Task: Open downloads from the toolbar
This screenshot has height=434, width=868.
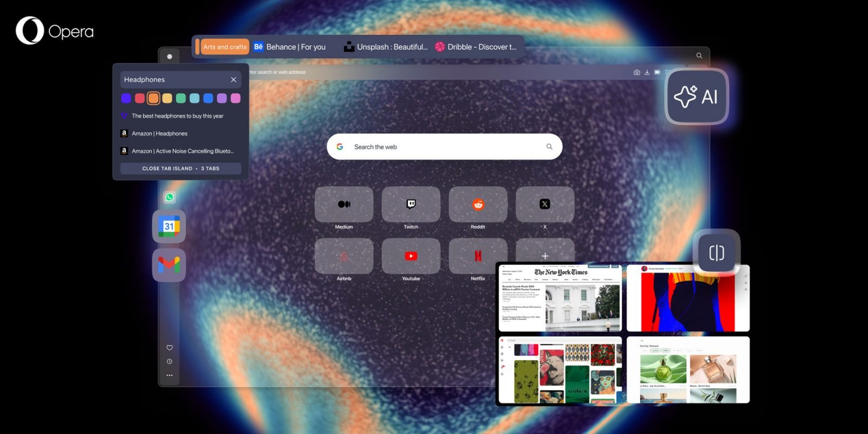Action: tap(647, 72)
